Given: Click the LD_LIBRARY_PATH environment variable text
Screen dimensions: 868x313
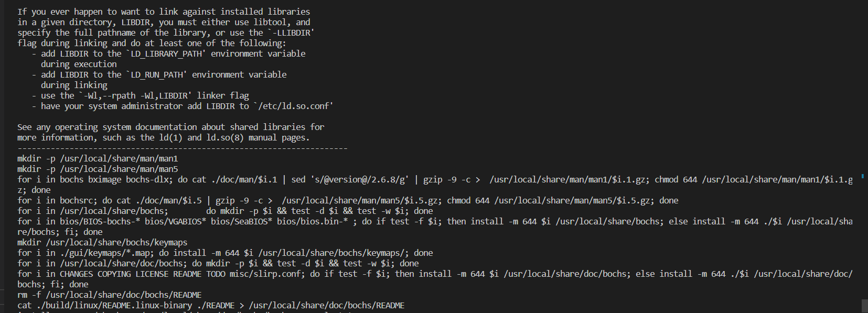Looking at the screenshot, I should [166, 53].
